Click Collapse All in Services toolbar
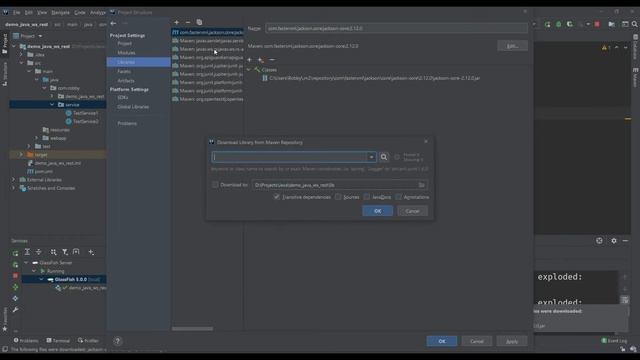This screenshot has width=640, height=360. pos(39,252)
